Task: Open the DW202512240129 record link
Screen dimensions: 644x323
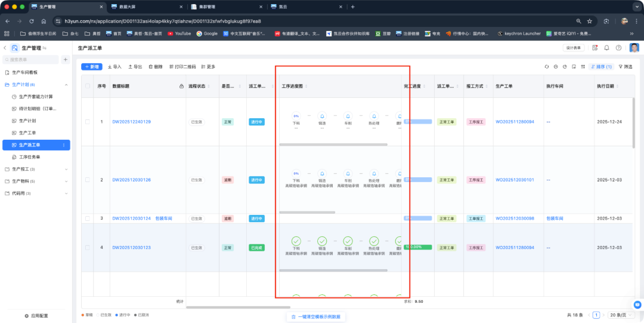Action: point(131,122)
